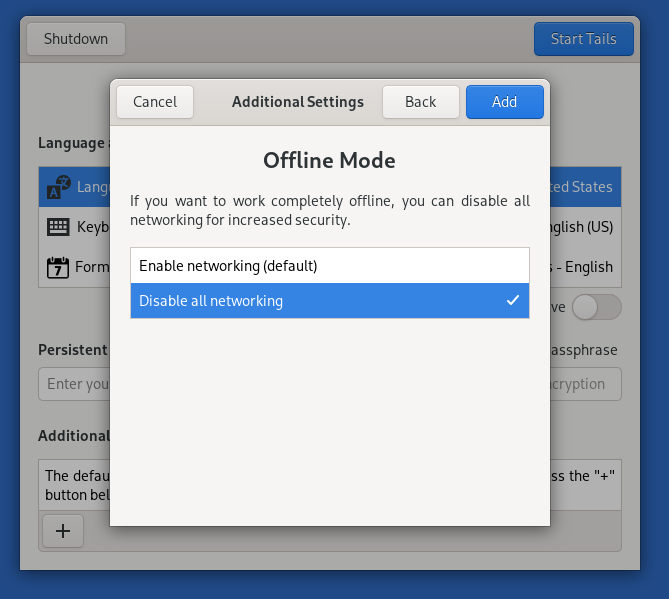Click the plus button for additional settings
This screenshot has width=669, height=599.
click(63, 531)
